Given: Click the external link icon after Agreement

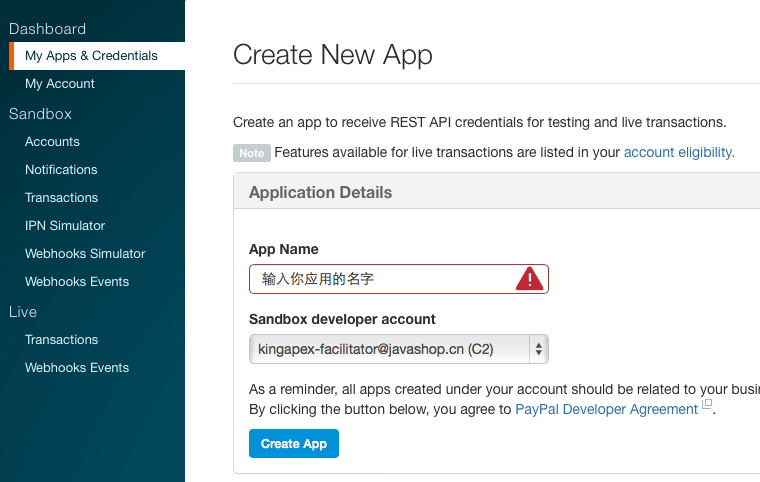Looking at the screenshot, I should [x=707, y=404].
